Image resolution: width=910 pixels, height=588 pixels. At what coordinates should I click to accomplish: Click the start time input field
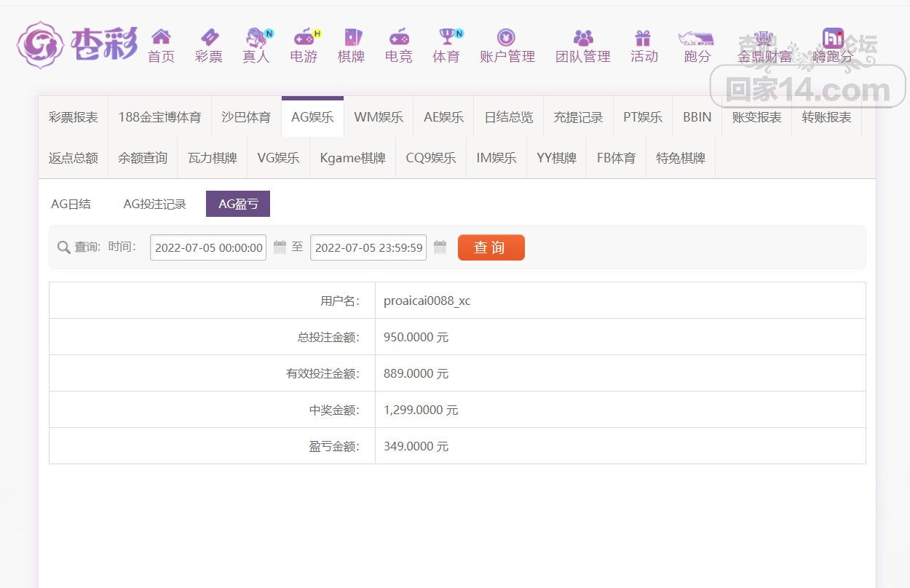(207, 247)
